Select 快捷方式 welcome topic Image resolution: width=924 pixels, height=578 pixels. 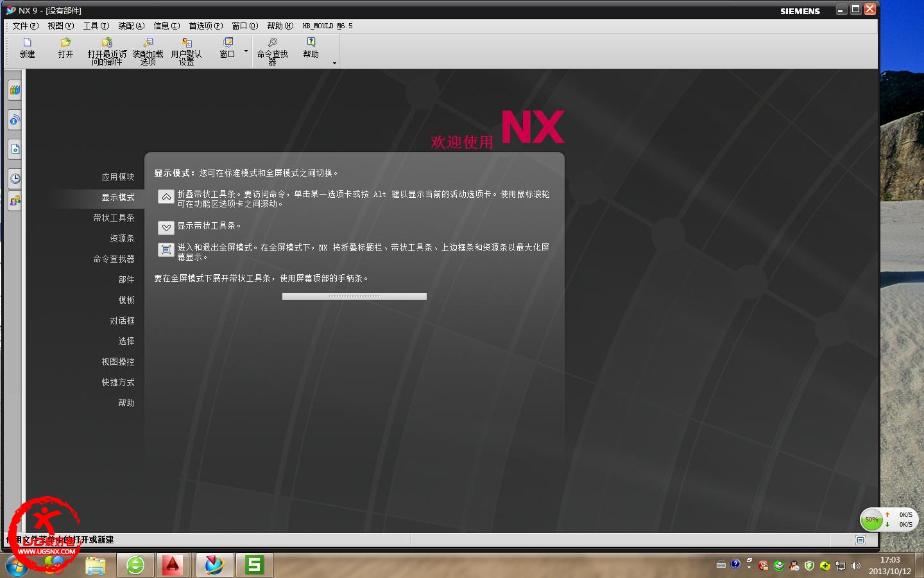pyautogui.click(x=118, y=382)
